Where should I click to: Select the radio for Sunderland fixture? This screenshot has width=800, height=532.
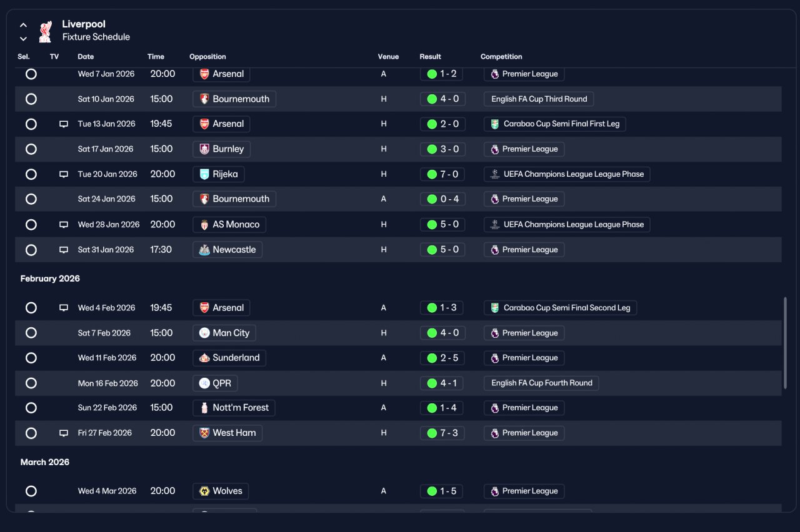click(x=31, y=358)
